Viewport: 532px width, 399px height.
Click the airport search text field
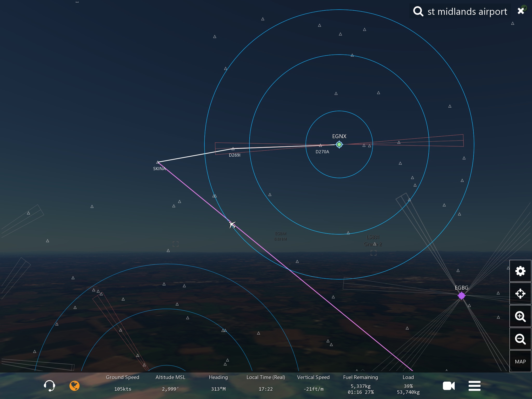[x=467, y=11]
